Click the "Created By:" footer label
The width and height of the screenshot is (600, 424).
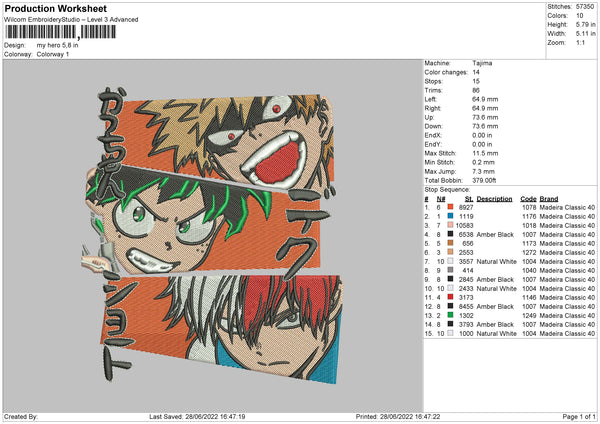(x=21, y=416)
